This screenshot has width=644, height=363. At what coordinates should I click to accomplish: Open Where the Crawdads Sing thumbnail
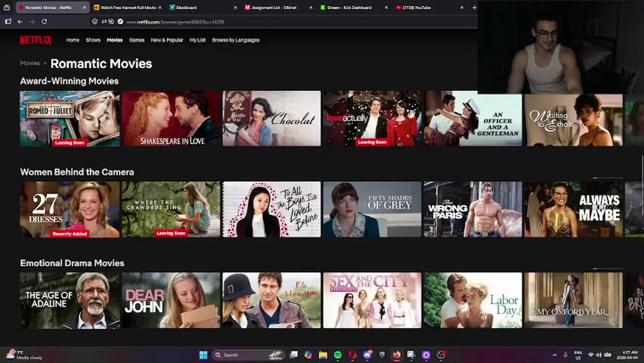pos(171,209)
